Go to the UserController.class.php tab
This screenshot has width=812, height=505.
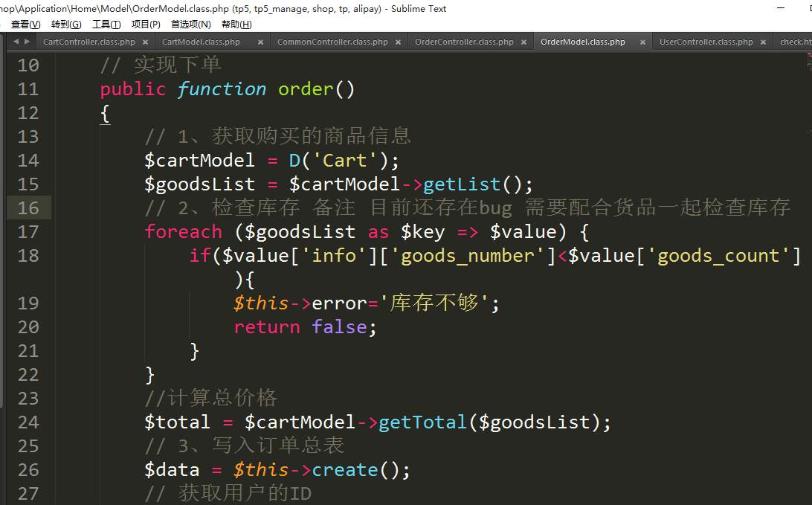[706, 42]
